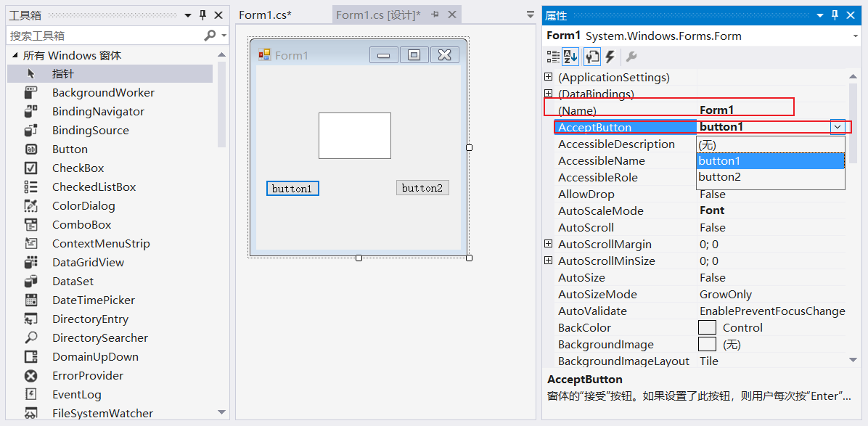Image resolution: width=868 pixels, height=426 pixels.
Task: Choose (无) in the AcceptButton list
Action: click(771, 144)
